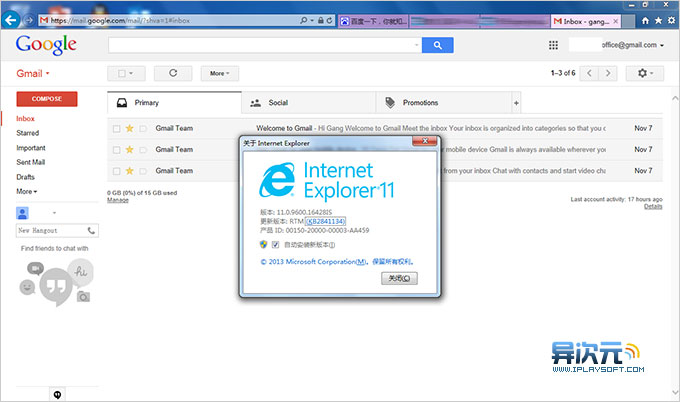Image resolution: width=680 pixels, height=402 pixels.
Task: Open the IE Favorites star icon
Action: 658,20
